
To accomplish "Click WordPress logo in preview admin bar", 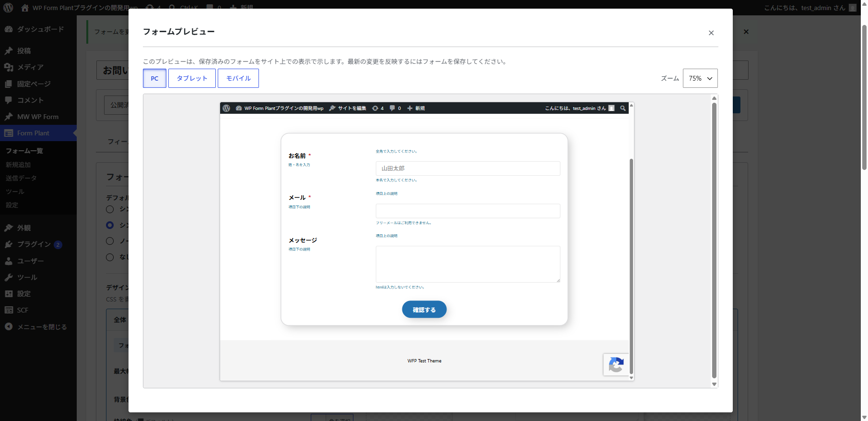I will pyautogui.click(x=226, y=108).
